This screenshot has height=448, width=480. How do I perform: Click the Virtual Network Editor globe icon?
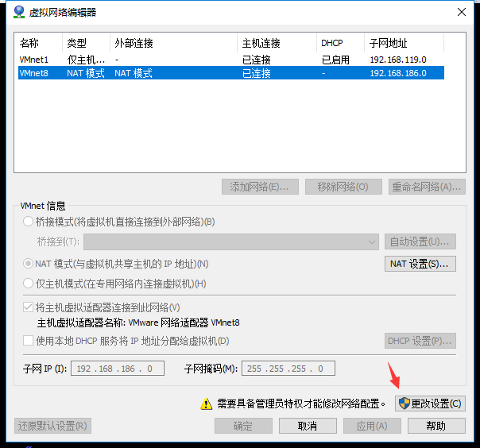click(x=19, y=12)
